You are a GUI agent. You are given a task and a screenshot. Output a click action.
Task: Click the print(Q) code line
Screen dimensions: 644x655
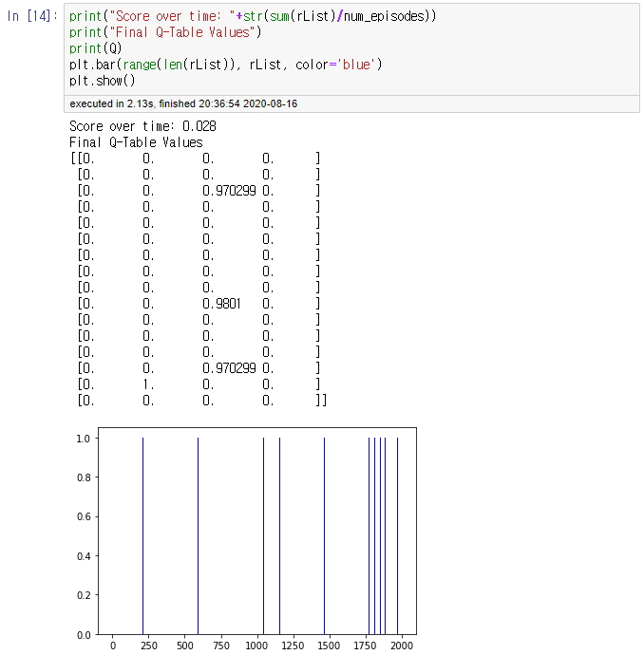95,48
